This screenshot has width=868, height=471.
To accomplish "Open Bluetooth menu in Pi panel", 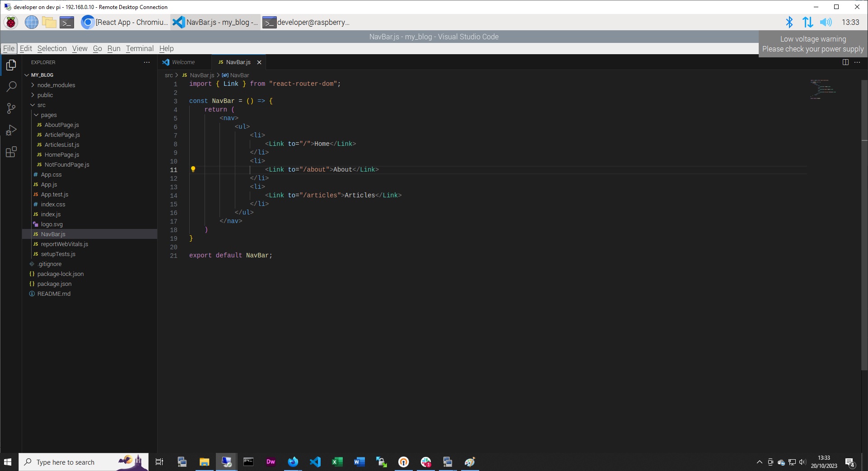I will (789, 22).
